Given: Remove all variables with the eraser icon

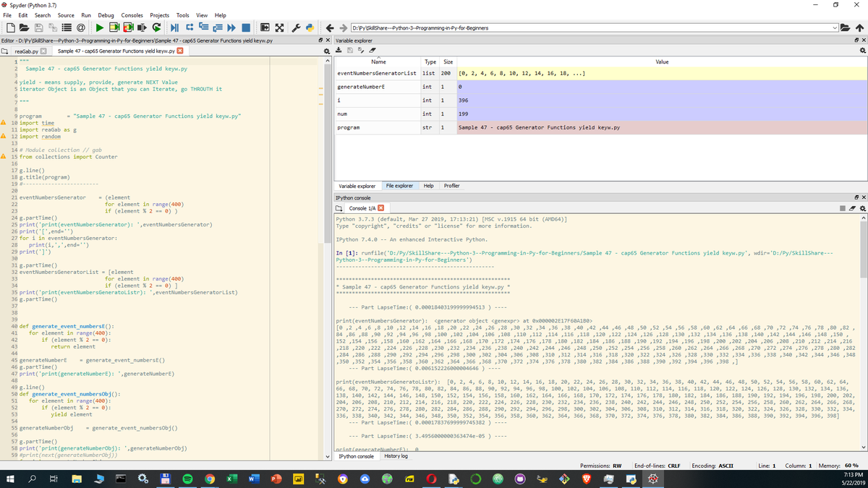Looking at the screenshot, I should pyautogui.click(x=372, y=51).
